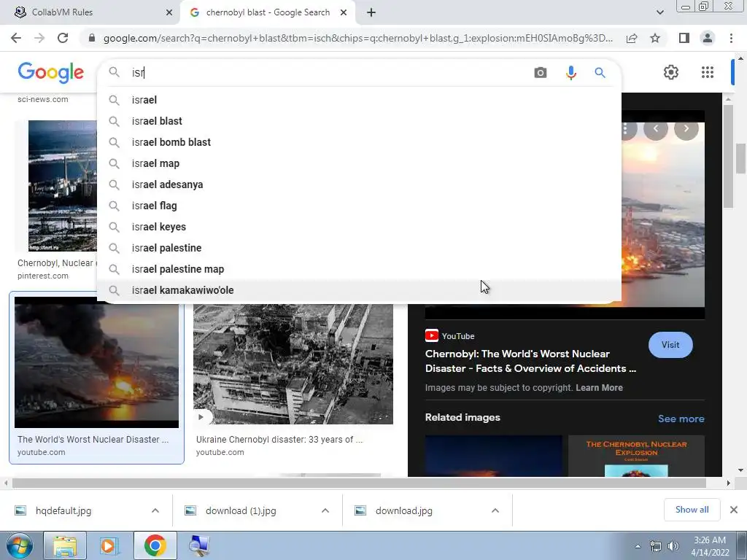Focus the Chrome address bar URL
This screenshot has height=560, width=747.
coord(357,38)
